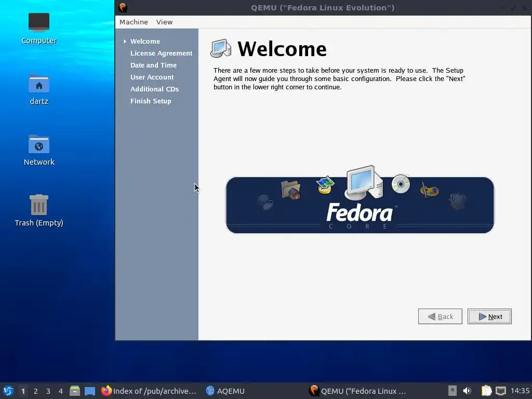Select Additional CDs in the sidebar

coord(154,89)
